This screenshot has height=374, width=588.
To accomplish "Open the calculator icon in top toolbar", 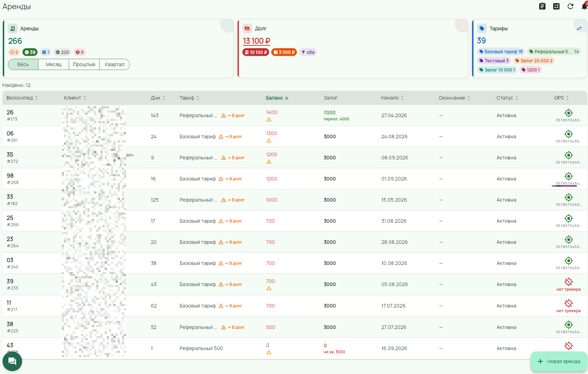I will (x=556, y=6).
